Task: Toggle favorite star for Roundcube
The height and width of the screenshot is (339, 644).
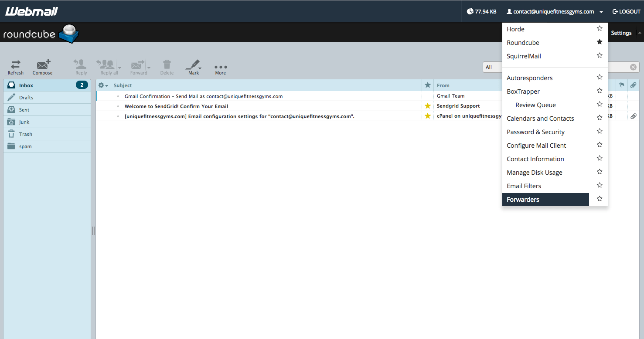Action: click(600, 42)
